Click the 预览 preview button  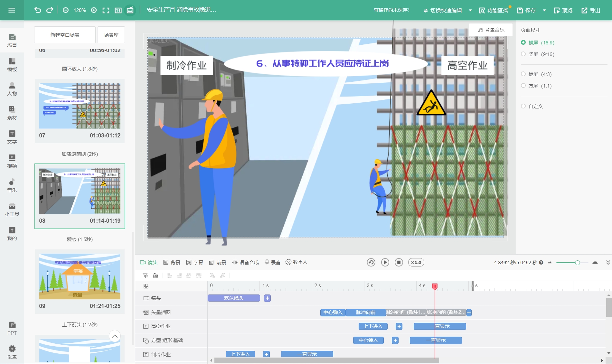(x=563, y=10)
